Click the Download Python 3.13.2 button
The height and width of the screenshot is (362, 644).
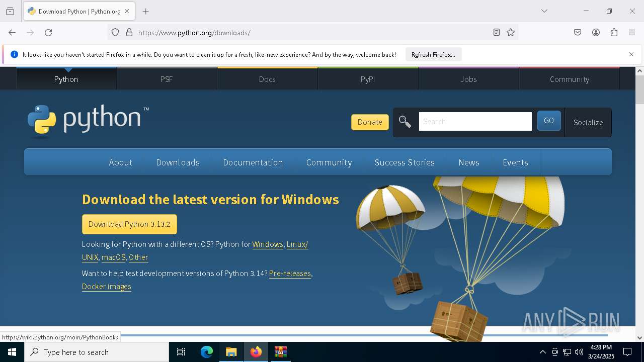pyautogui.click(x=129, y=224)
